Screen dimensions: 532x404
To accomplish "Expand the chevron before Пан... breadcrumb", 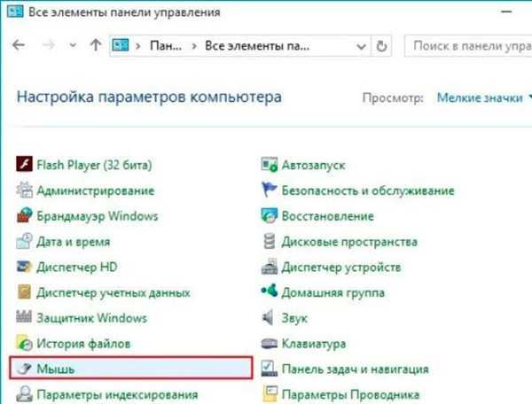I will (x=138, y=46).
